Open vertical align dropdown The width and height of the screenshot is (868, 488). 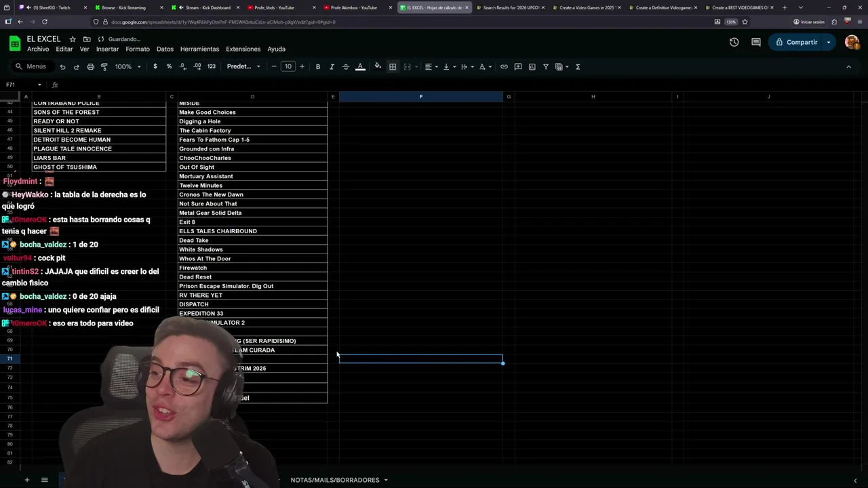[x=448, y=66]
